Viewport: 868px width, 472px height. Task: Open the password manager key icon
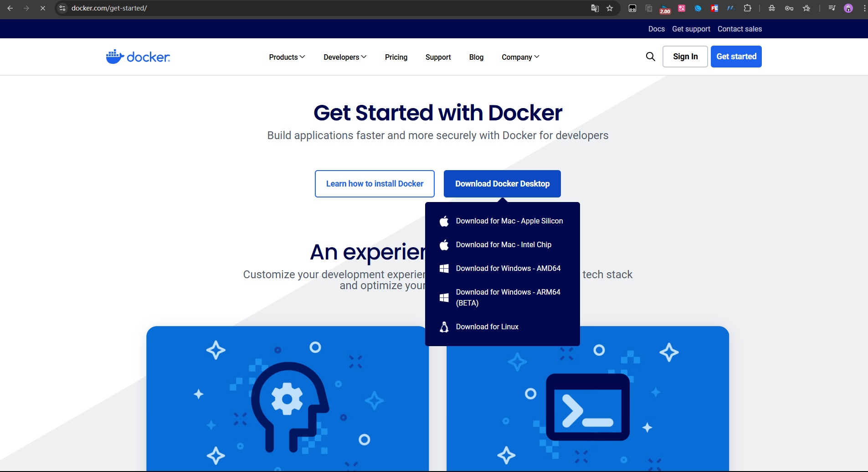point(789,8)
